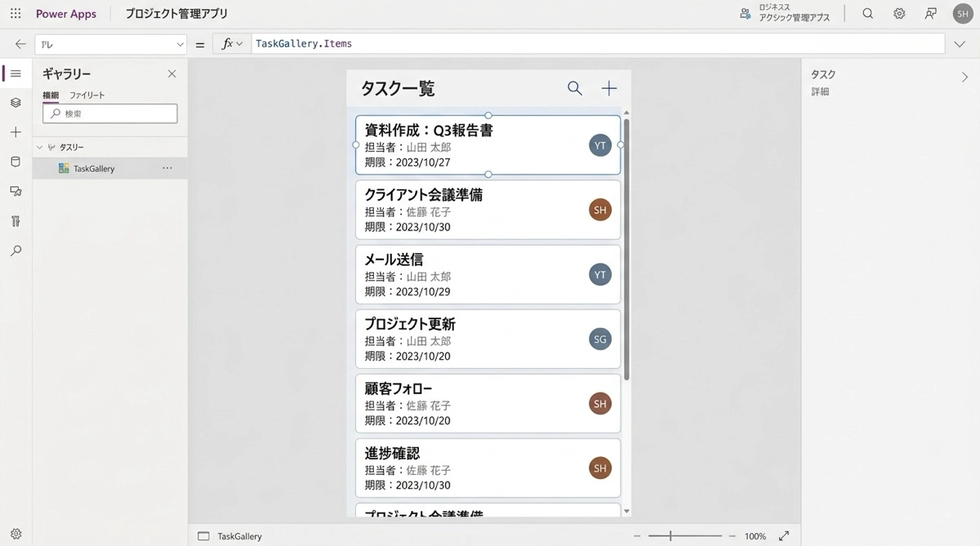
Task: Click the plus icon to add a task
Action: click(609, 88)
